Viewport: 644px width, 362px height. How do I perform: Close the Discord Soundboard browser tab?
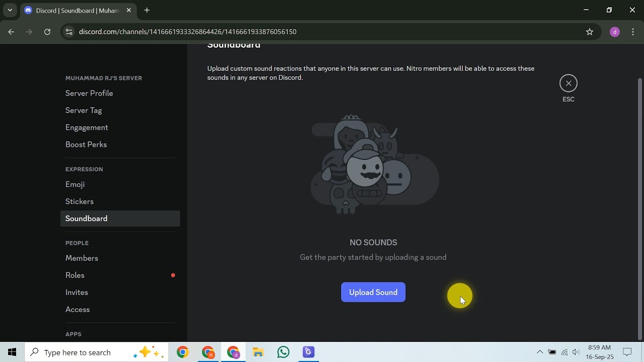(x=128, y=10)
